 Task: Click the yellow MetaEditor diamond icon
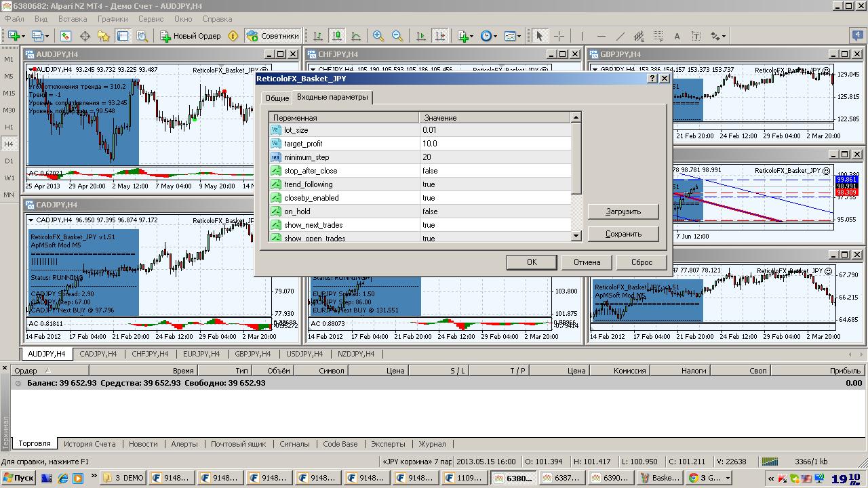coord(233,36)
